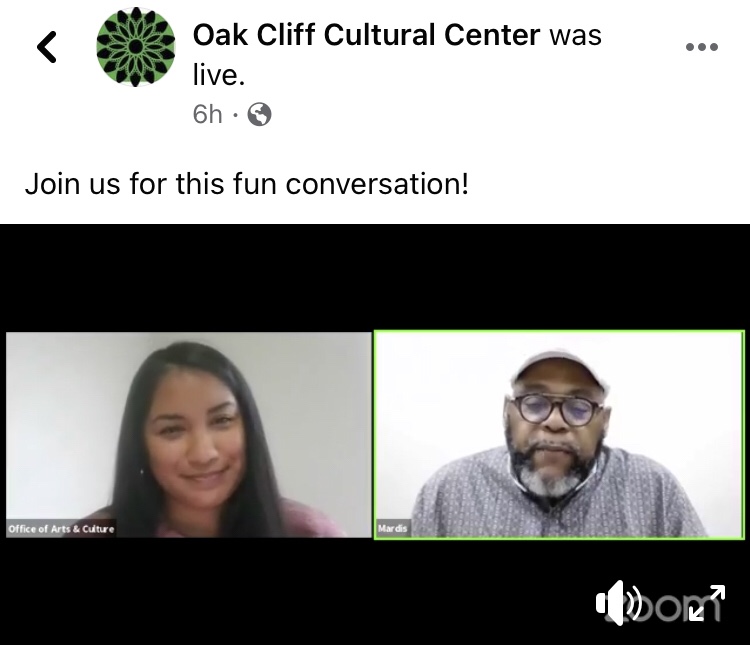Viewport: 750px width, 645px height.
Task: Click the zoom watermark logo
Action: pyautogui.click(x=662, y=606)
